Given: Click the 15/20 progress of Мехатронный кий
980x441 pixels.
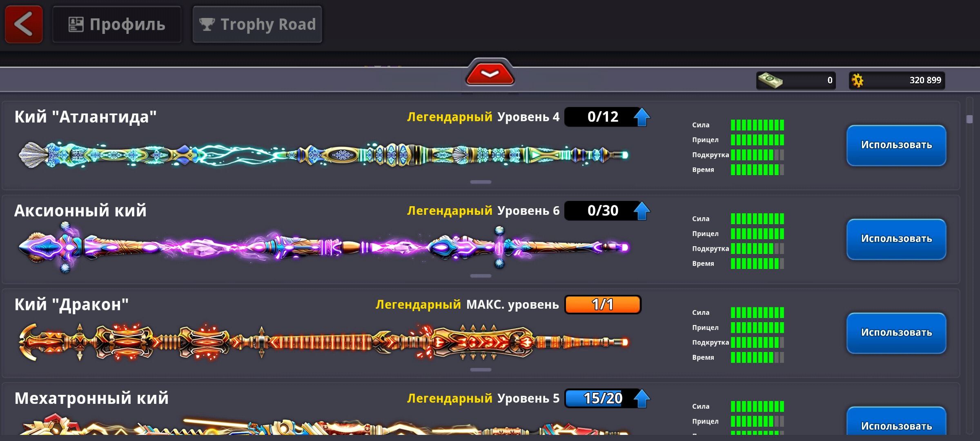Looking at the screenshot, I should (x=602, y=398).
